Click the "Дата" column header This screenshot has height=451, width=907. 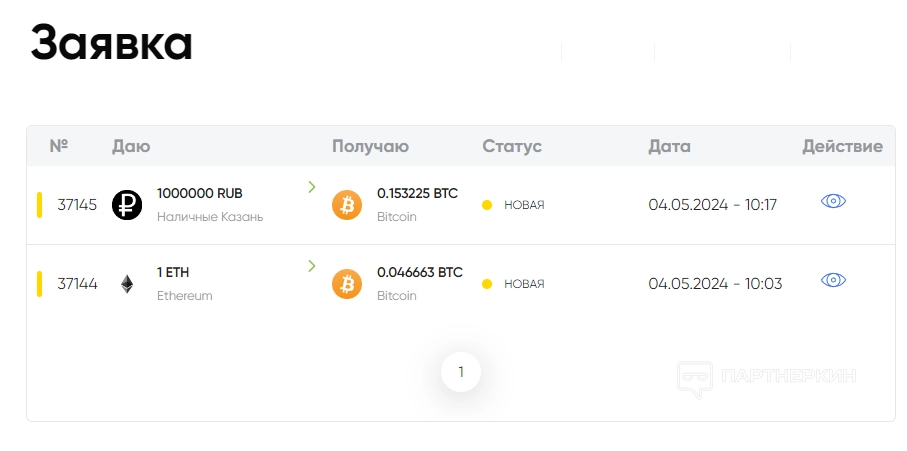tap(669, 146)
